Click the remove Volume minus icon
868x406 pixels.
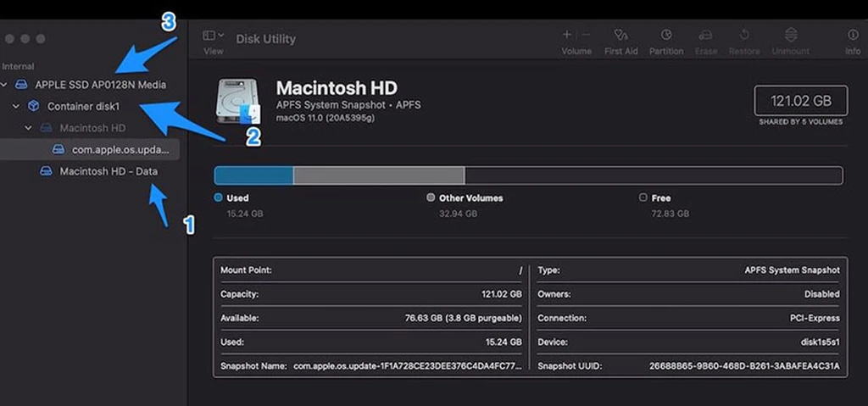coord(586,35)
